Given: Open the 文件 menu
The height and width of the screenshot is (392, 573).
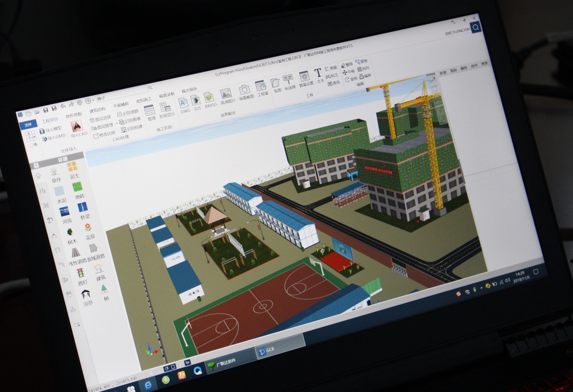Looking at the screenshot, I should click(28, 124).
